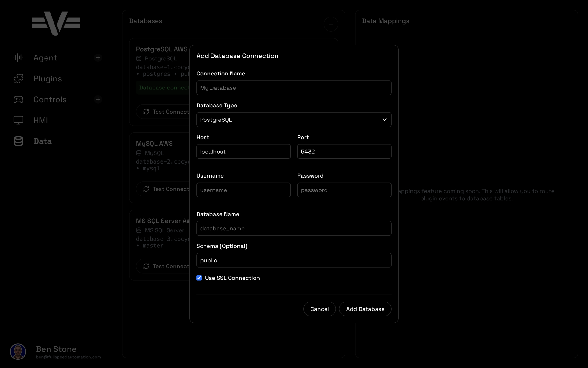
Task: Open the Plugins menu item
Action: coord(48,79)
